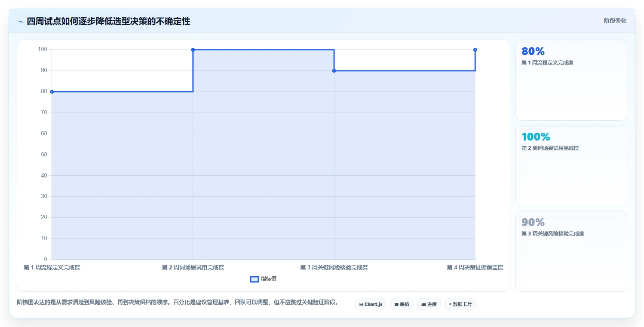Click the 指标值 legend color box
This screenshot has height=327, width=644.
click(254, 279)
